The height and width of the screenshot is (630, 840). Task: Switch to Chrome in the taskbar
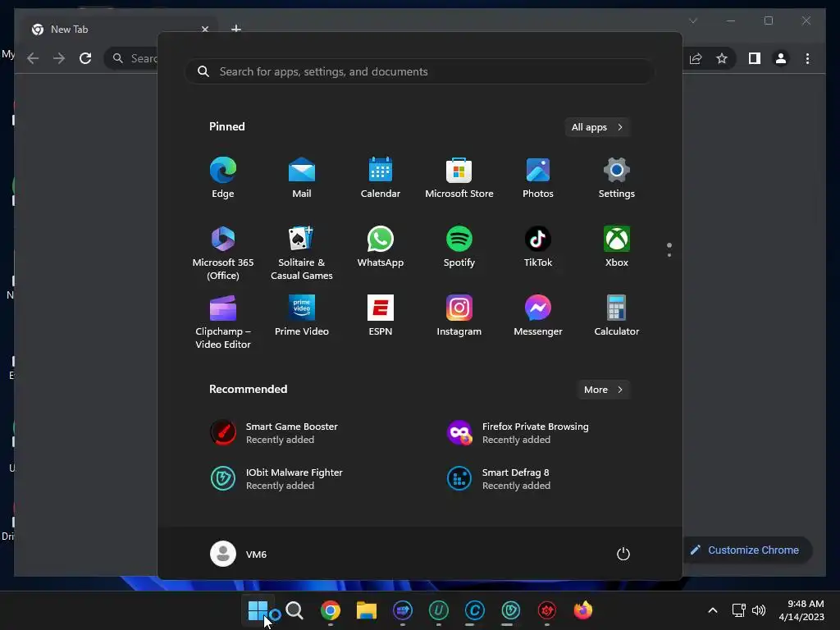pyautogui.click(x=331, y=610)
